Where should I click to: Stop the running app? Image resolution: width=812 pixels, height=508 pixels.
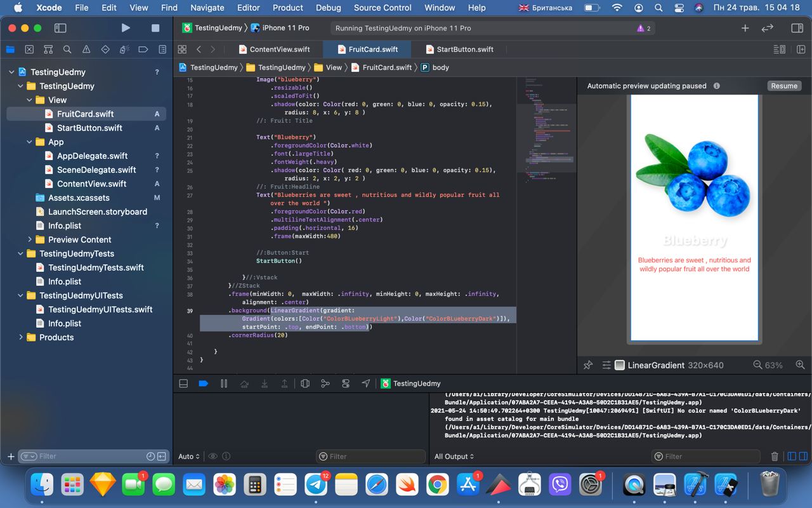click(x=155, y=28)
